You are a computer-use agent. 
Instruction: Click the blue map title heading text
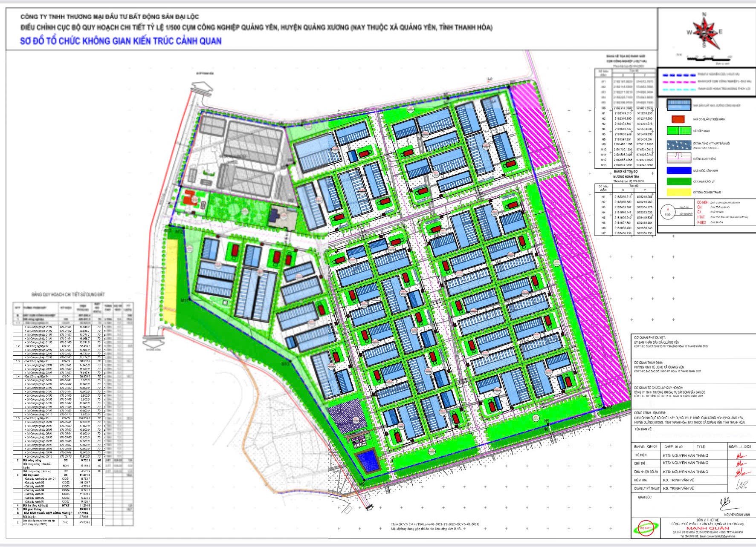click(x=121, y=41)
